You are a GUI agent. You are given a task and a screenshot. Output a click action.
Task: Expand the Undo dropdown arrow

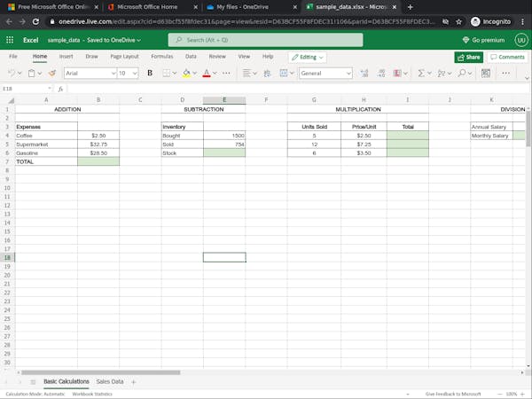click(x=20, y=74)
